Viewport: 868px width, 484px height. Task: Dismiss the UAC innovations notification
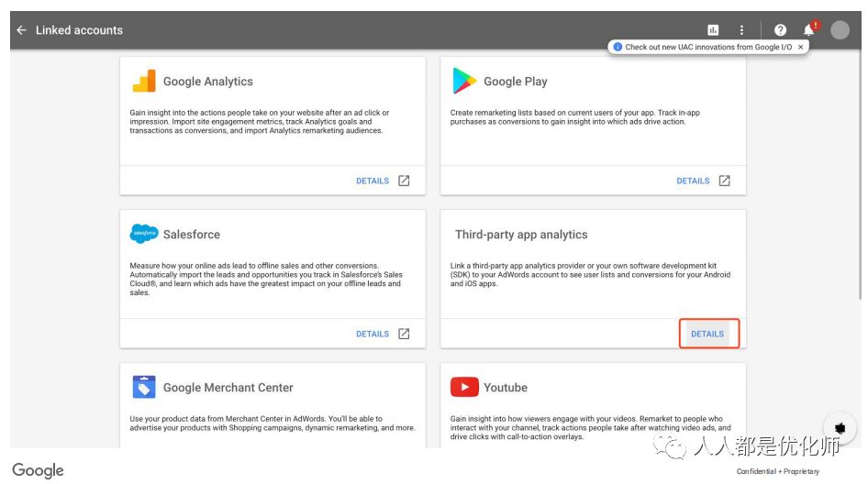(800, 47)
